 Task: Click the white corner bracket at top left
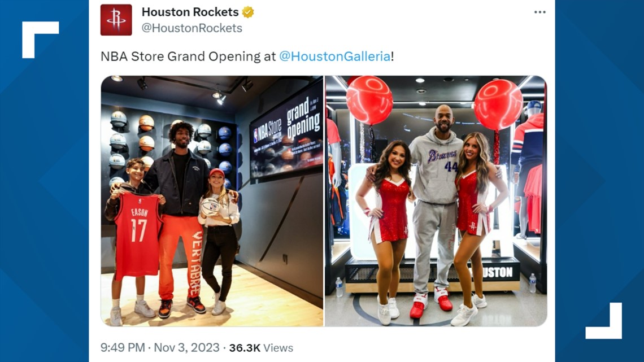(x=40, y=40)
